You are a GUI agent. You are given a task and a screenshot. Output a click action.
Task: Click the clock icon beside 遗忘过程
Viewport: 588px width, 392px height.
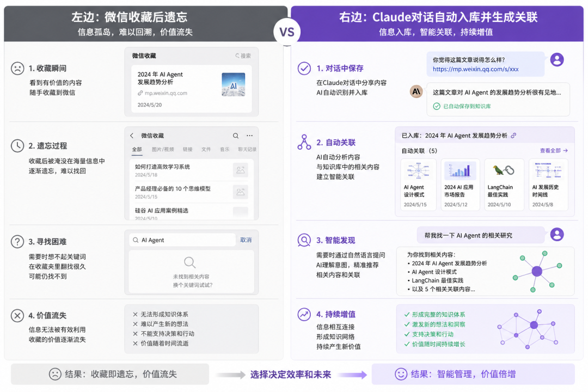17,145
